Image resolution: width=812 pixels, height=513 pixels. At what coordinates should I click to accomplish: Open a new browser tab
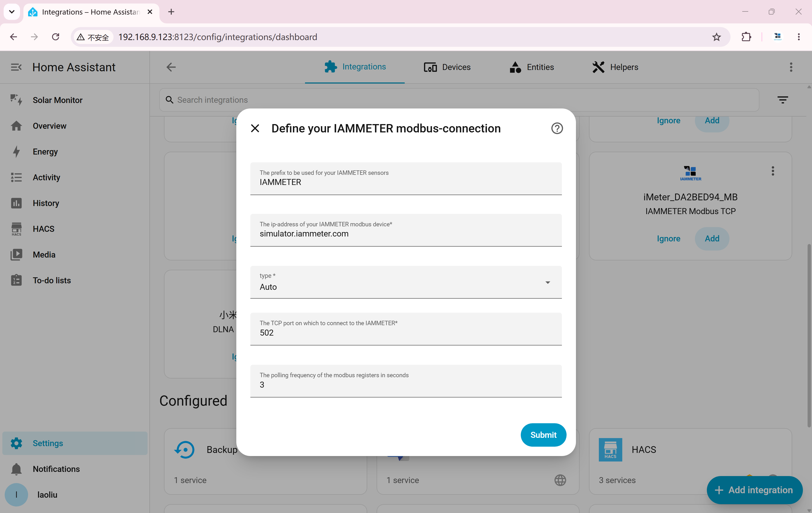pos(171,12)
